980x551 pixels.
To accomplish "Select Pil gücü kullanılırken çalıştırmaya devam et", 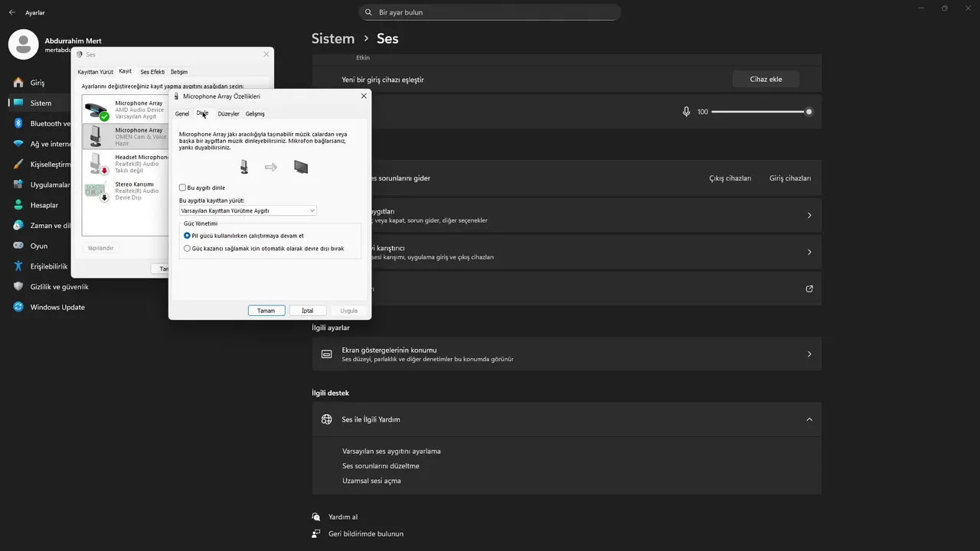I will [x=188, y=236].
